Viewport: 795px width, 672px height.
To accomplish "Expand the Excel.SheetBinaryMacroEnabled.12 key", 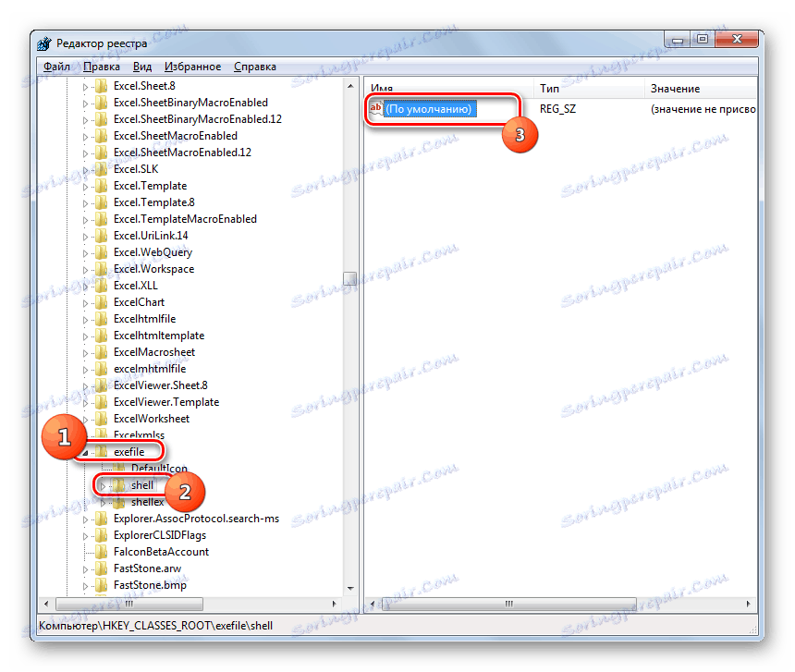I will coord(85,120).
